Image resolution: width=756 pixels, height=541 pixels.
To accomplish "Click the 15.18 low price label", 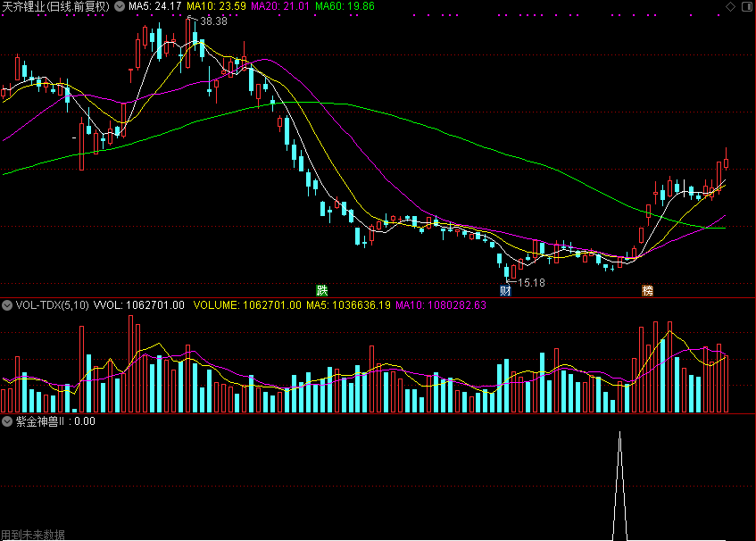I will pyautogui.click(x=531, y=283).
